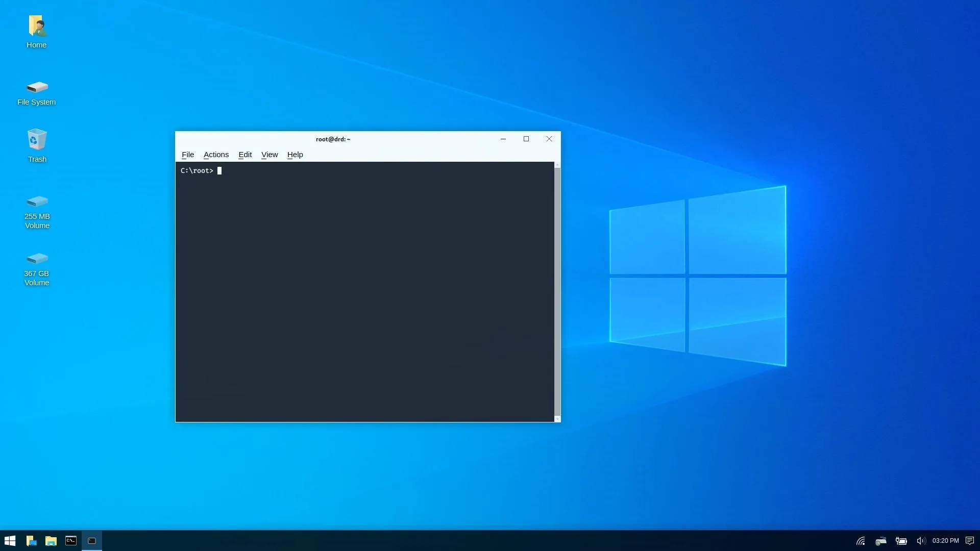Open the View menu in terminal
Viewport: 980px width, 551px height.
click(269, 155)
